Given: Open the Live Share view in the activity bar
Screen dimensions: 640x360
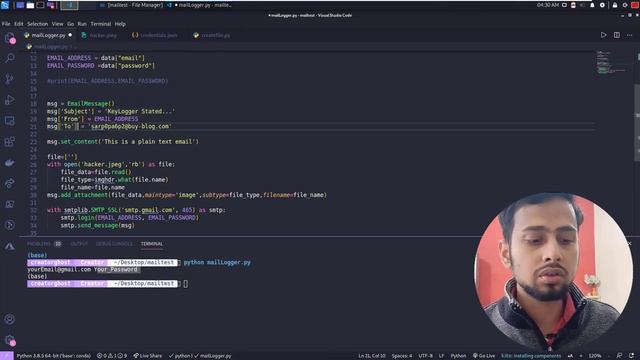Looking at the screenshot, I should [9, 183].
